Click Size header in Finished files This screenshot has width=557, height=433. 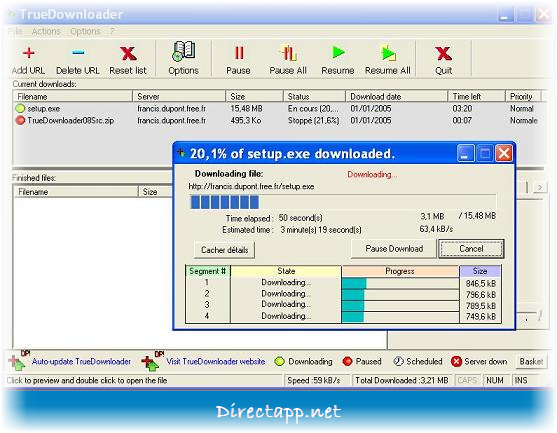(155, 192)
